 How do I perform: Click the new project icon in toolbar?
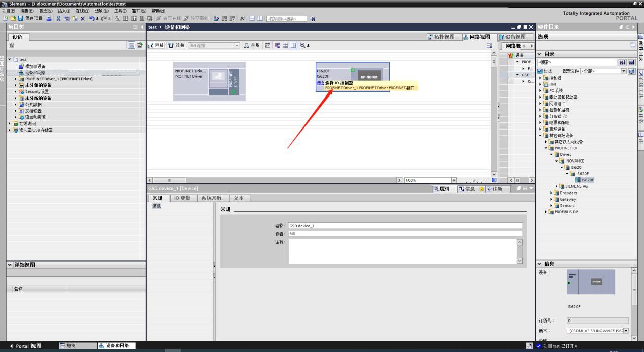(x=5, y=19)
